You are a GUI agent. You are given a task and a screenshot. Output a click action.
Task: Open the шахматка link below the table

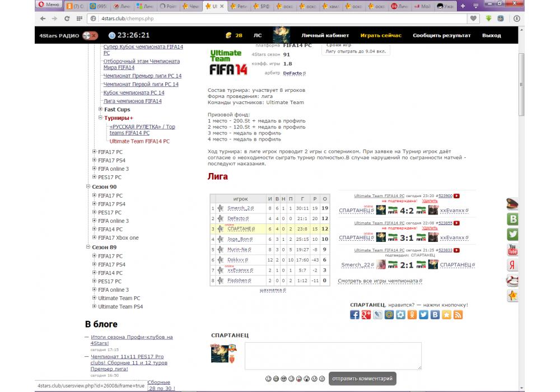273,290
